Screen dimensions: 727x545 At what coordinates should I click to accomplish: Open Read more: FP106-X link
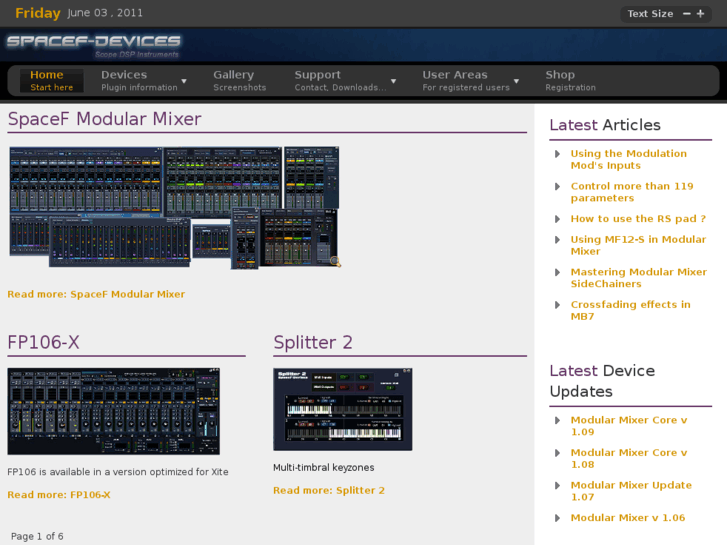[x=59, y=495]
